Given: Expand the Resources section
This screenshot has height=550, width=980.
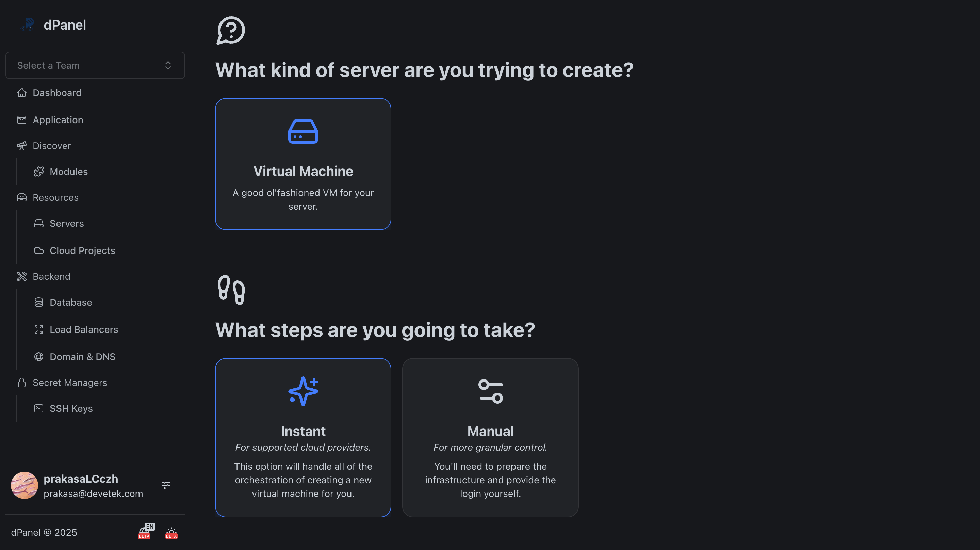Looking at the screenshot, I should pos(55,197).
